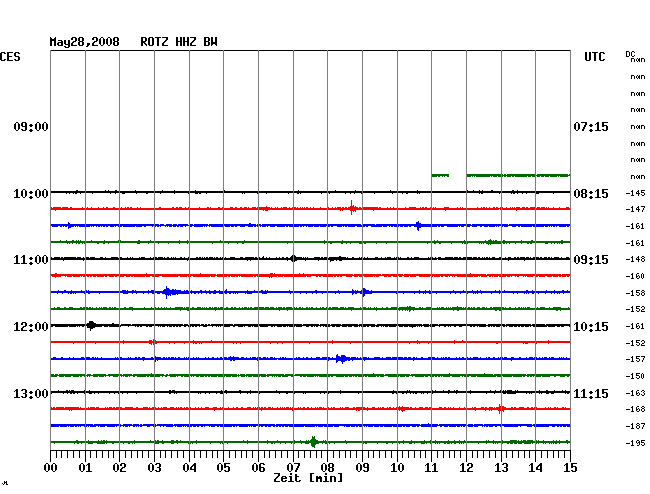Click the Zeit [min] axis title
Image resolution: width=650 pixels, height=494 pixels.
click(308, 478)
